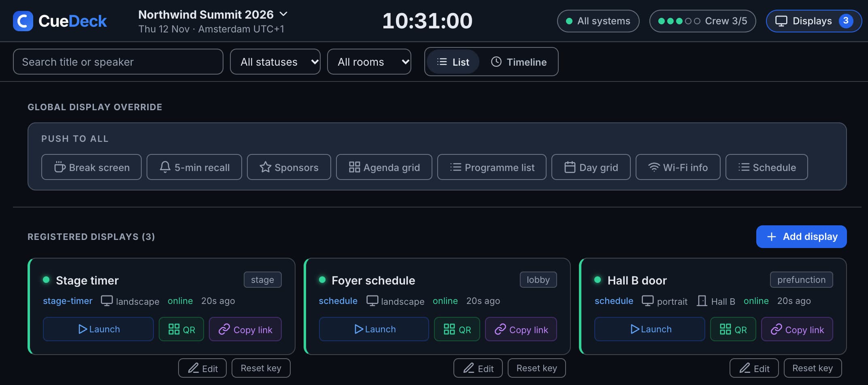Viewport: 868px width, 385px height.
Task: Focus the Search title or speaker field
Action: point(118,62)
